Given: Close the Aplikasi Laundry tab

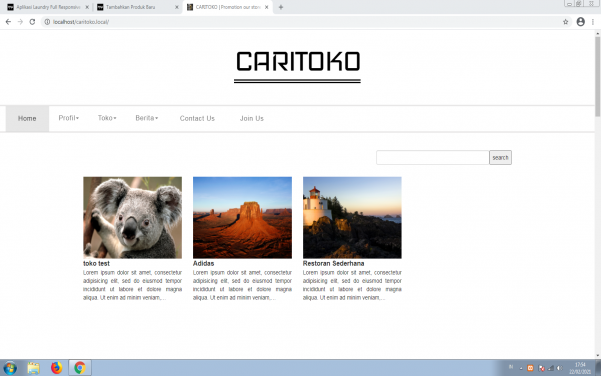Looking at the screenshot, I should point(87,7).
